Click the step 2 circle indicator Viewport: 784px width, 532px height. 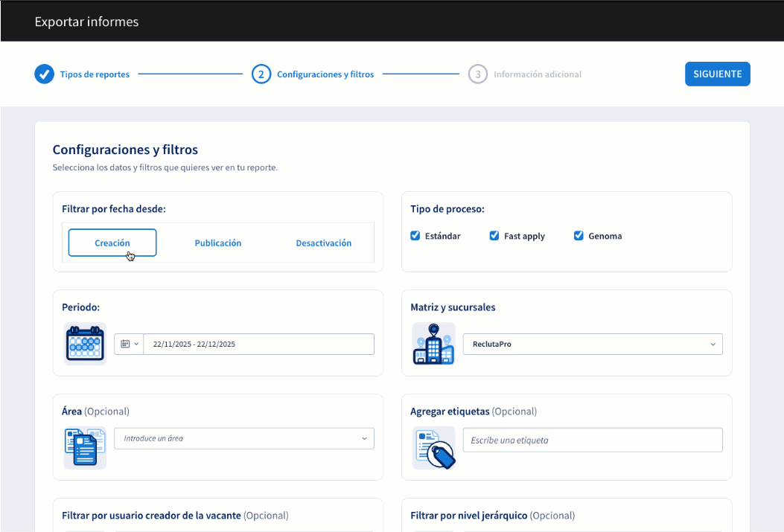(261, 74)
